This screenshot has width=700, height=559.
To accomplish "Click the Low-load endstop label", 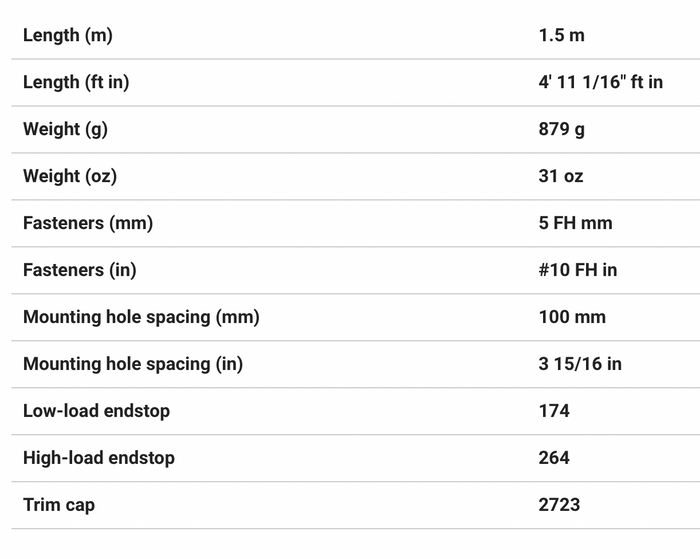I will (96, 411).
